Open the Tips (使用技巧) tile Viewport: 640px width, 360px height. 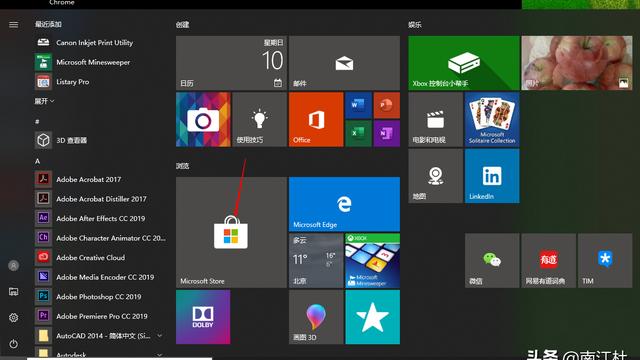click(260, 120)
